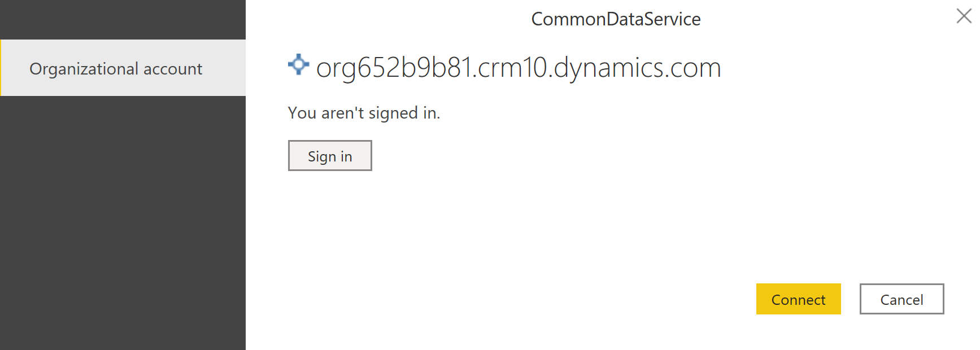Click Sign in to authenticate
The image size is (980, 350).
pos(330,156)
